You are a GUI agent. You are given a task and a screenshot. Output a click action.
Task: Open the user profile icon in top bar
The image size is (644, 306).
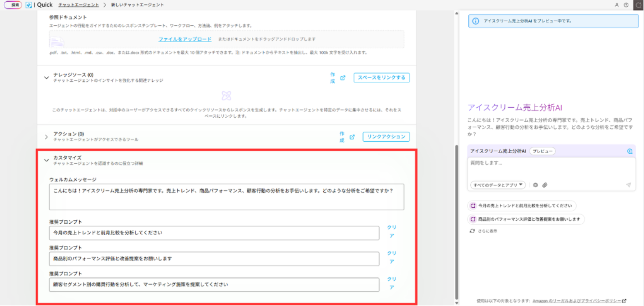pyautogui.click(x=617, y=4)
